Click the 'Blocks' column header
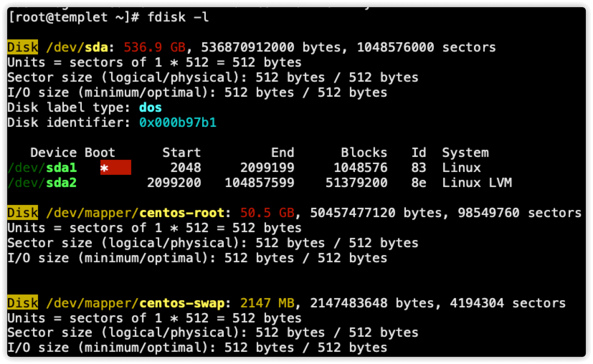The width and height of the screenshot is (593, 364). coord(364,153)
